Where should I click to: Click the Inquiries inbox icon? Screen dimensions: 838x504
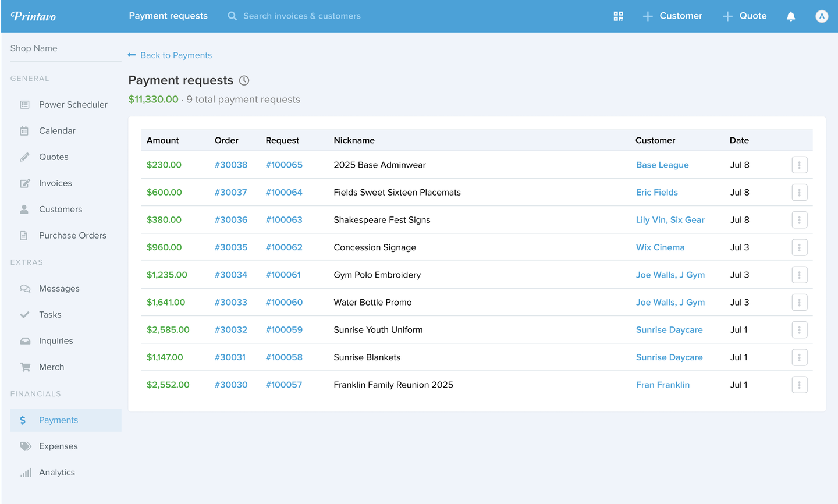(25, 341)
